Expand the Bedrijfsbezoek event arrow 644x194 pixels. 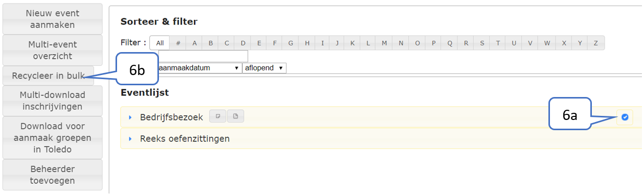tap(130, 117)
